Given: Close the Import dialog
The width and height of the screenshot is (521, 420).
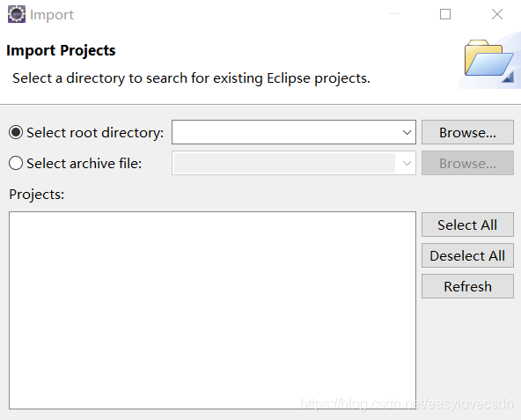Looking at the screenshot, I should (x=497, y=14).
